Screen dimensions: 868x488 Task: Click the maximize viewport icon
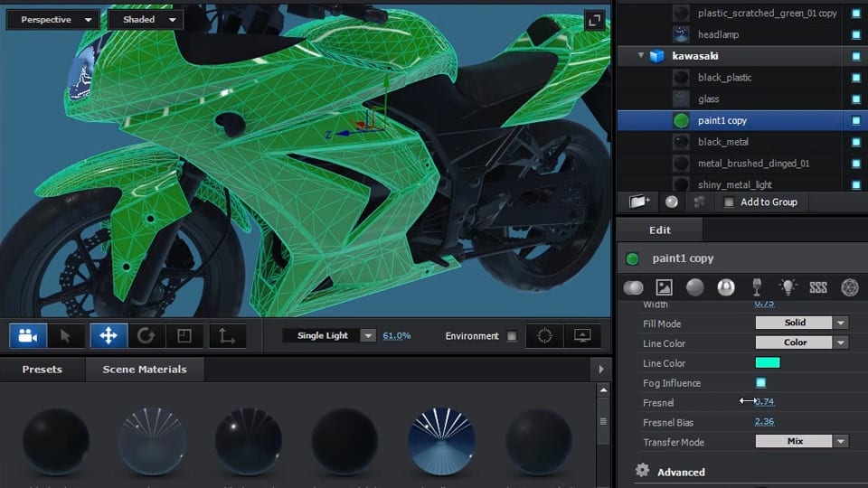[594, 20]
